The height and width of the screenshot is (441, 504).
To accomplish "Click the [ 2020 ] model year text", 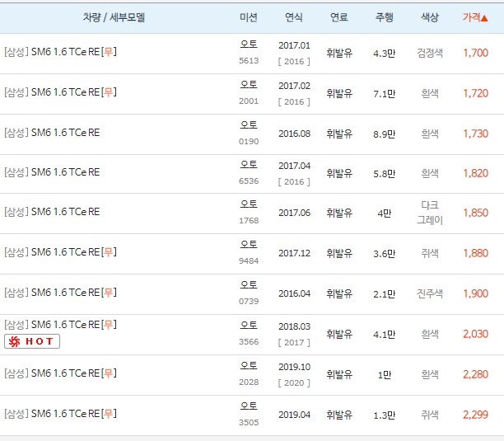I will click(294, 383).
